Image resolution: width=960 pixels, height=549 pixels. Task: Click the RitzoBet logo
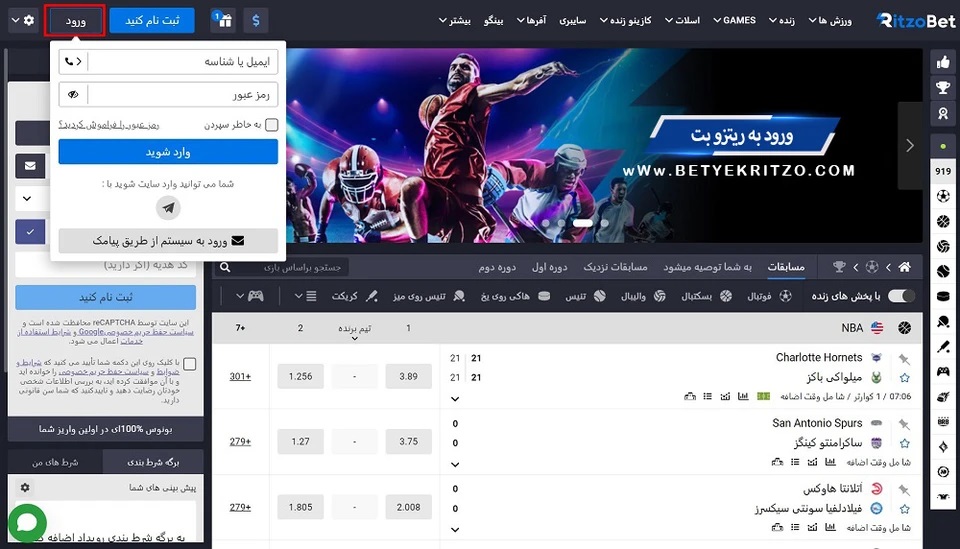tap(915, 20)
